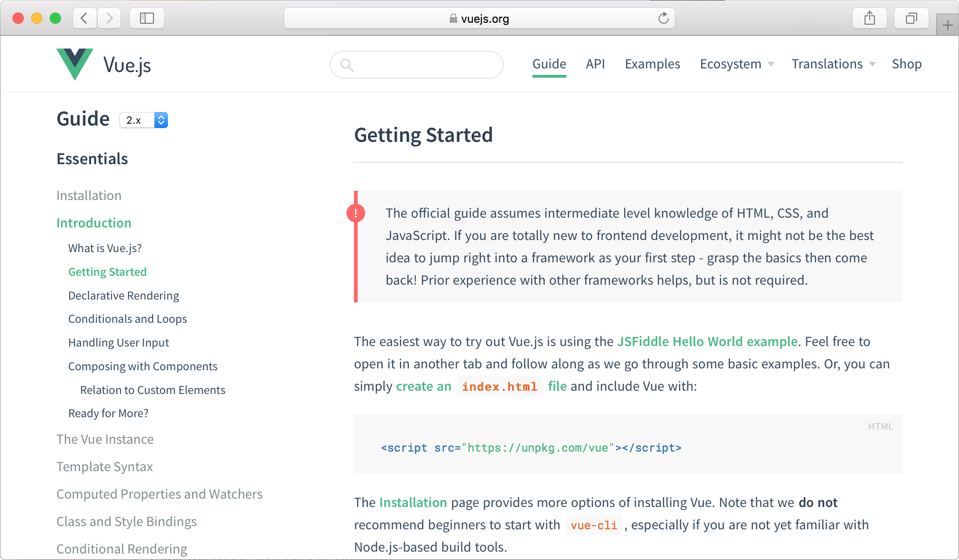Click the green Vue logo
The image size is (959, 560).
coord(74,64)
